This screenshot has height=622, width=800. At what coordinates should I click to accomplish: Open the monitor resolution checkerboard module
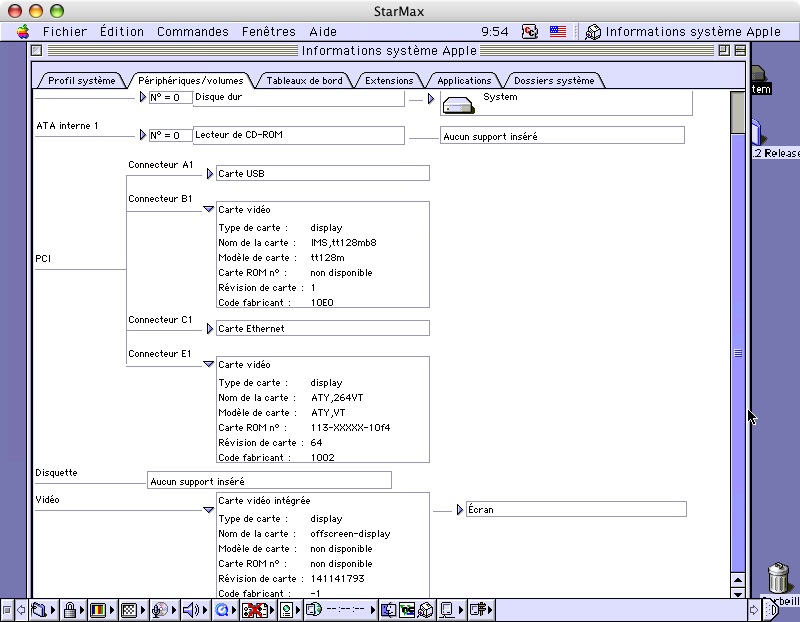(132, 610)
